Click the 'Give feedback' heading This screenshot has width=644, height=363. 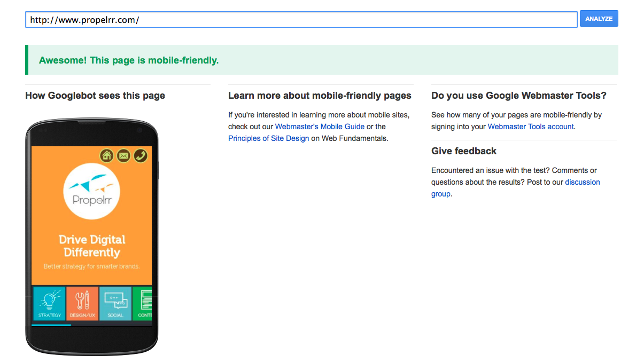pyautogui.click(x=464, y=151)
